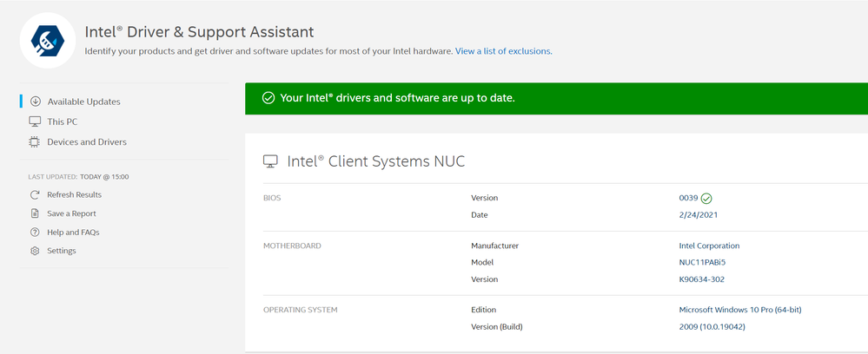Image resolution: width=868 pixels, height=354 pixels.
Task: Click the Settings gear icon
Action: click(x=35, y=251)
